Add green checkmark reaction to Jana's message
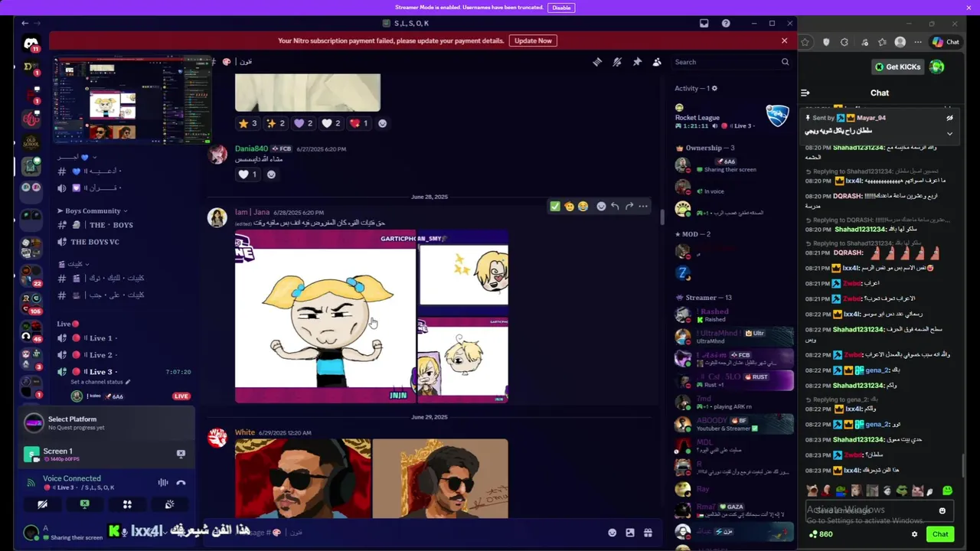Viewport: 980px width, 551px height. pyautogui.click(x=555, y=206)
